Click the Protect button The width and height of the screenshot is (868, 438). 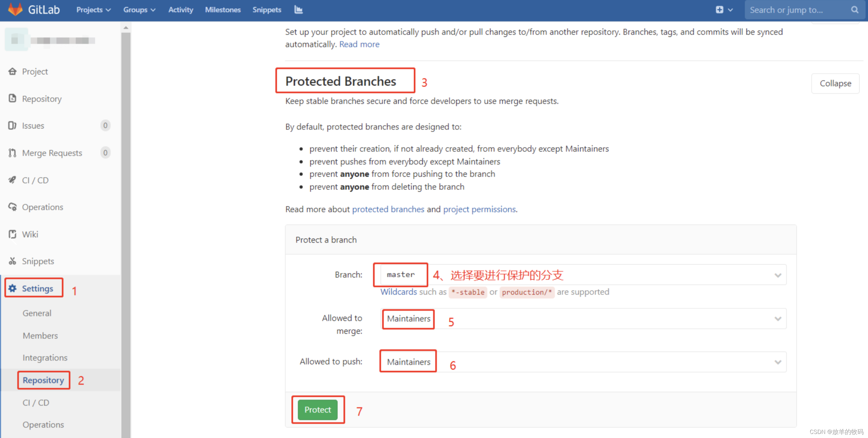tap(317, 409)
